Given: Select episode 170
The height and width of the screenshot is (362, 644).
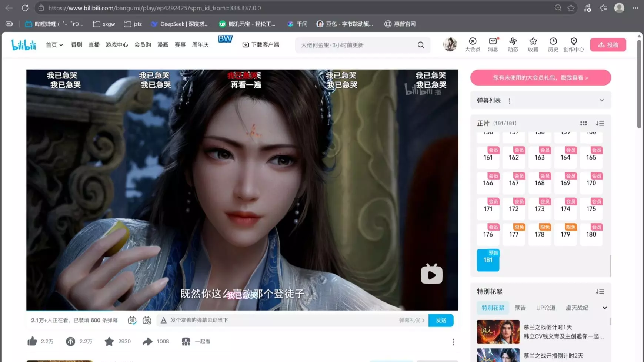Looking at the screenshot, I should (x=591, y=183).
